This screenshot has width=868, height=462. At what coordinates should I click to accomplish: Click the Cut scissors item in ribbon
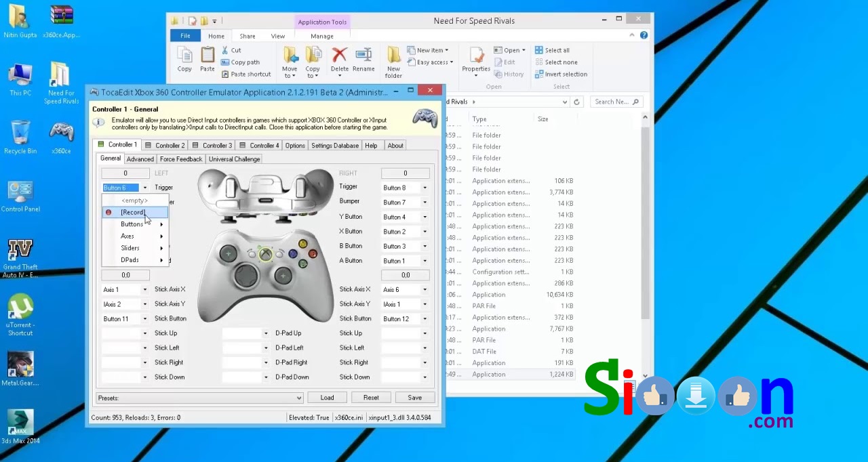[231, 50]
